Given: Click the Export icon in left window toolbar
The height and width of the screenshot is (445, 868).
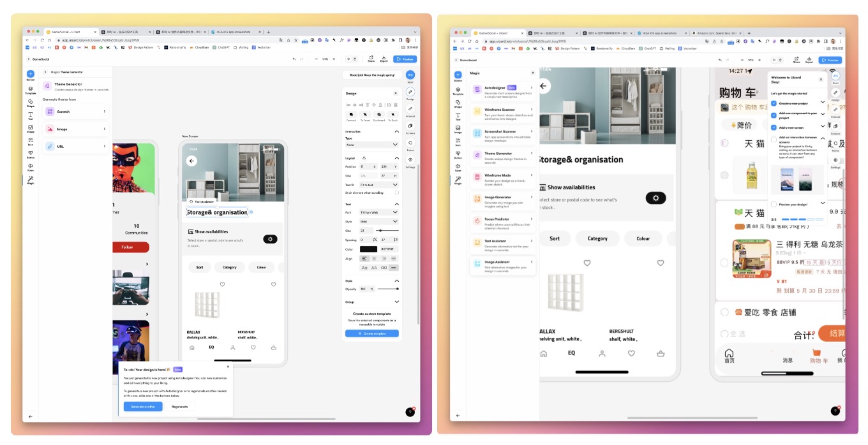Looking at the screenshot, I should coord(384,59).
